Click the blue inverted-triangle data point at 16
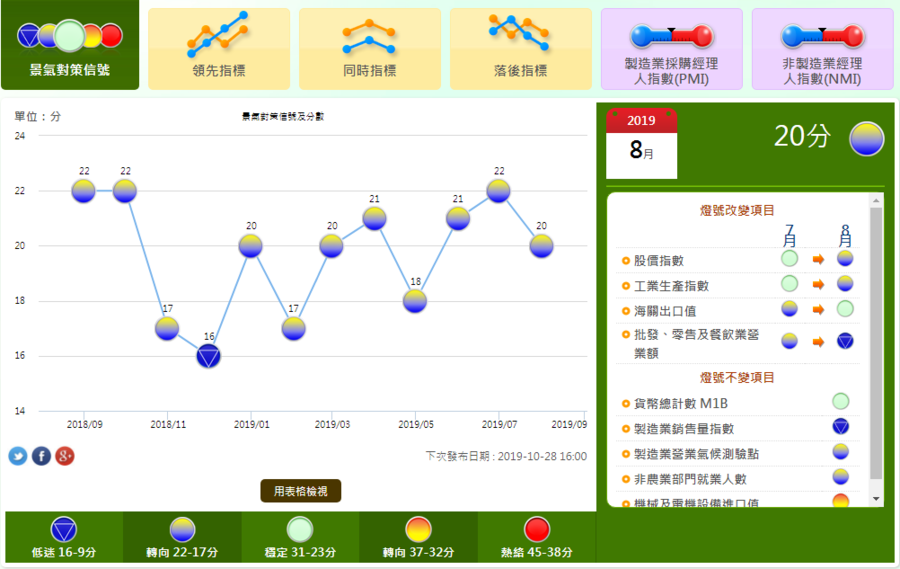 pyautogui.click(x=208, y=356)
